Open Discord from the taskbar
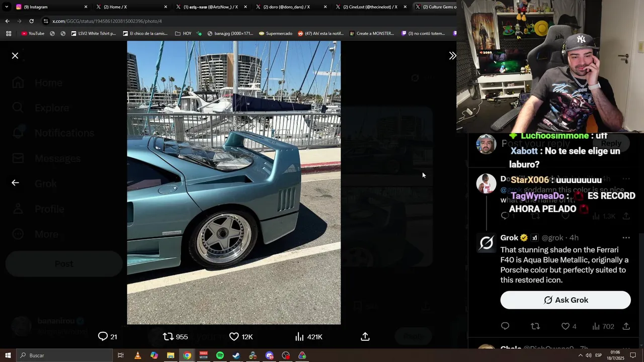 click(269, 355)
